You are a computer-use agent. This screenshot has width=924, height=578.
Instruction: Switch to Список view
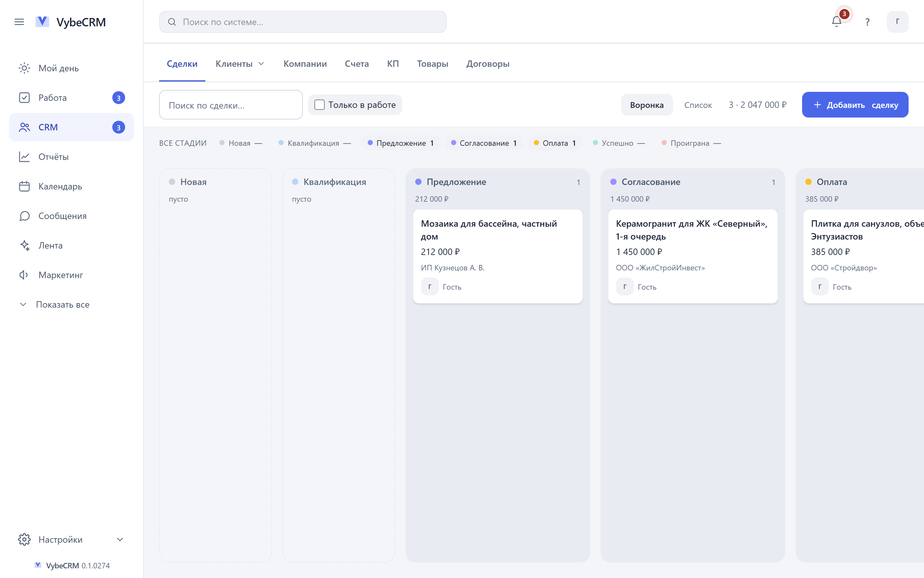(697, 105)
